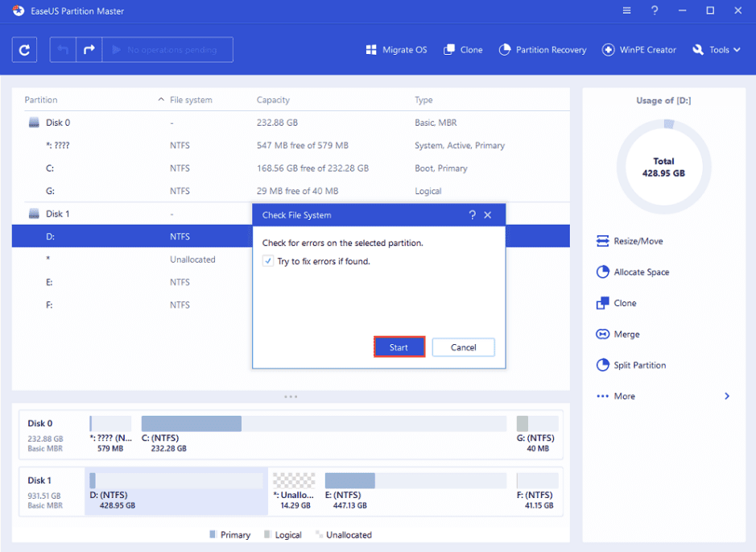Open Partition Recovery from the toolbar
The image size is (756, 552).
coord(543,50)
